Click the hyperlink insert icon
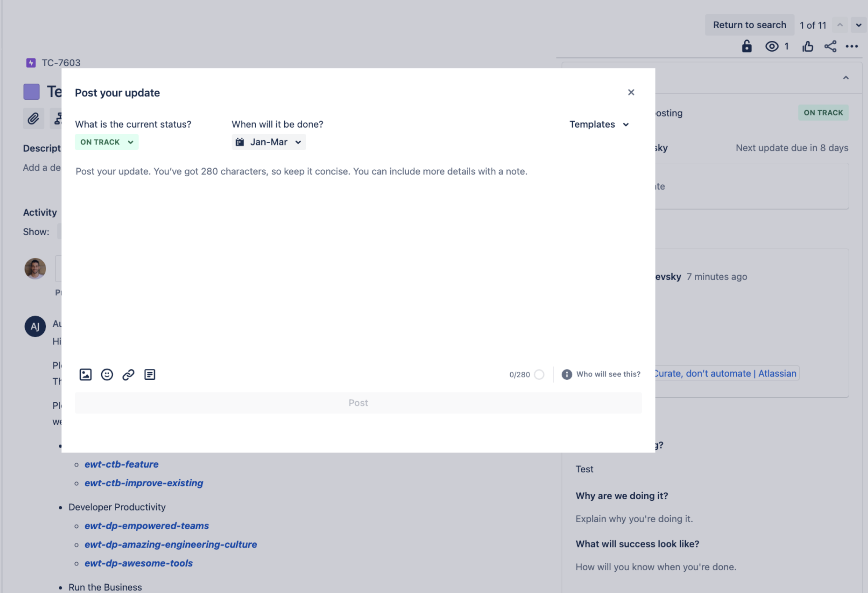 coord(129,374)
